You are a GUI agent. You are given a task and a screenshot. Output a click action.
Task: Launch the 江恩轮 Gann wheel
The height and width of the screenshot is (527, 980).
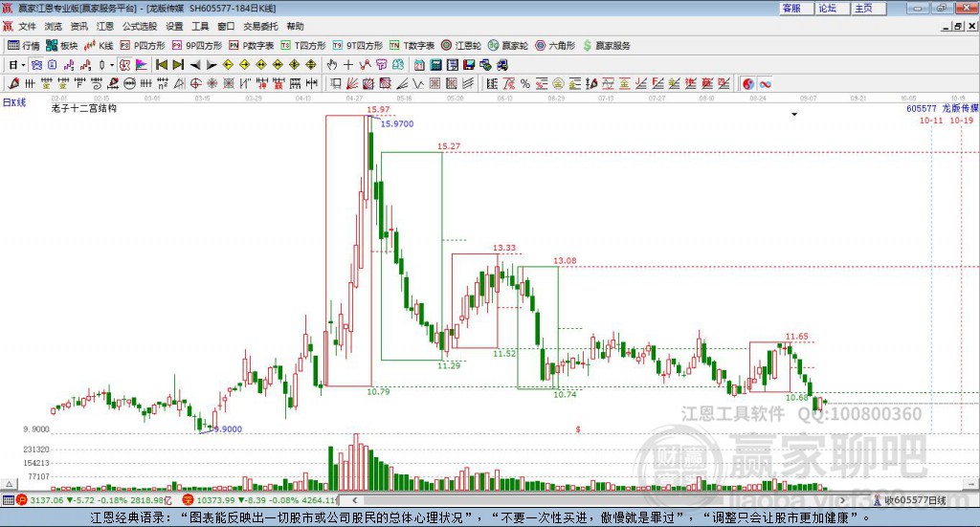[461, 46]
